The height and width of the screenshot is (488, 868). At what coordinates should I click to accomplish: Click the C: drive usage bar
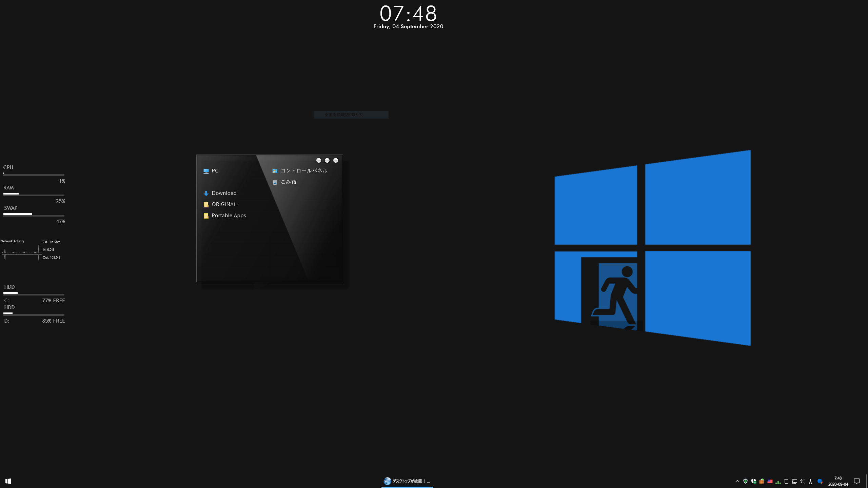(x=34, y=294)
